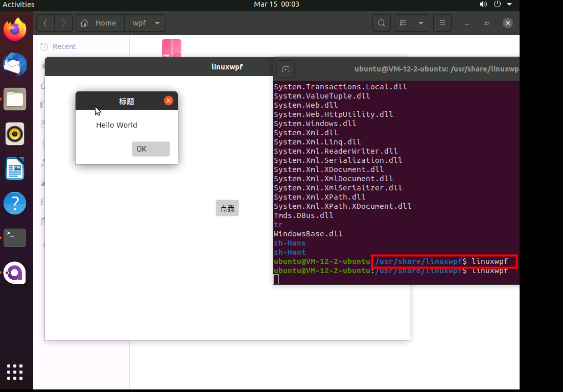Go to Home in path bar

coord(100,23)
